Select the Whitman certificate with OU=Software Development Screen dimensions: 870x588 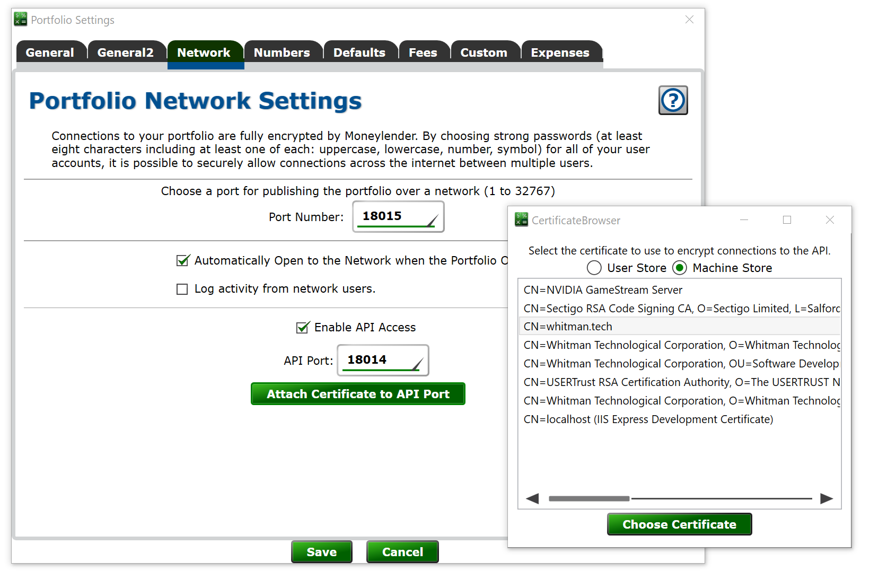(x=680, y=364)
